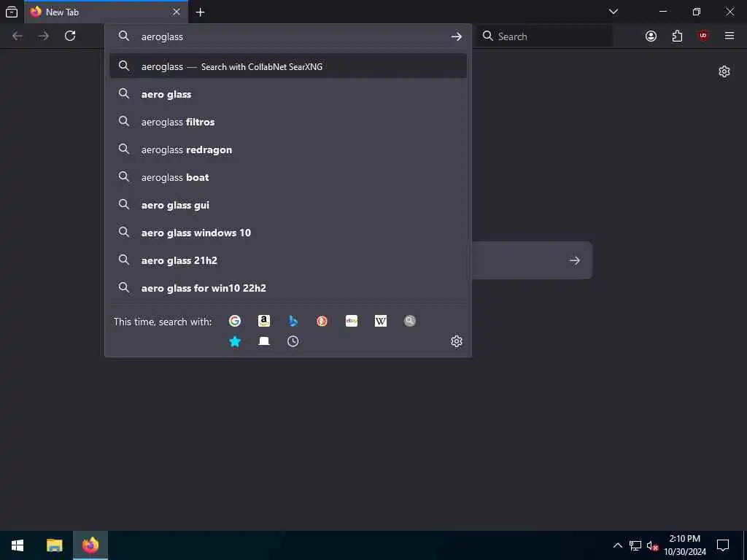Screen dimensions: 747x560
Task: Search this time with eBay icon
Action: click(x=352, y=321)
